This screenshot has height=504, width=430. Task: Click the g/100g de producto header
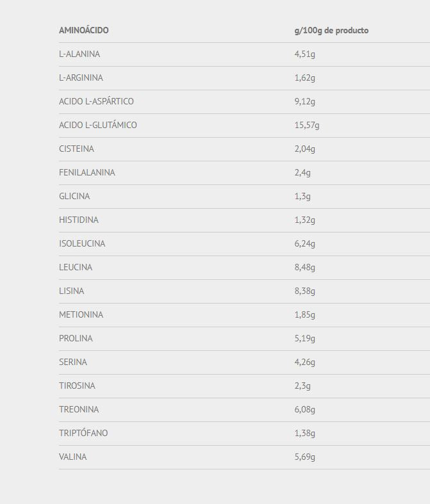[x=331, y=31]
